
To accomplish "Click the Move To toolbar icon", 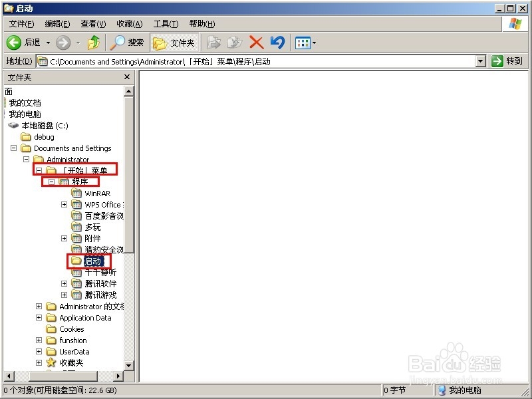I will click(x=213, y=43).
